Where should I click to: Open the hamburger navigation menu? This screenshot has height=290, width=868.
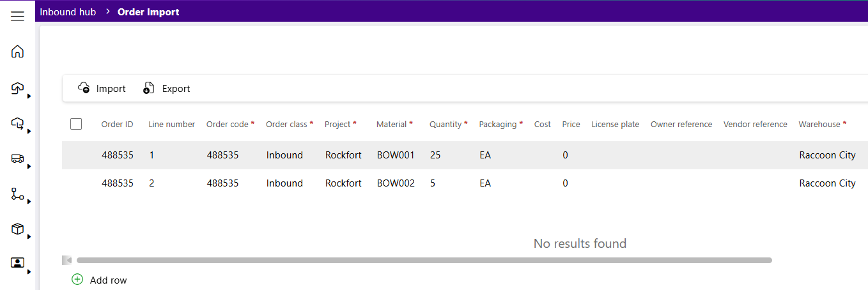pyautogui.click(x=17, y=16)
